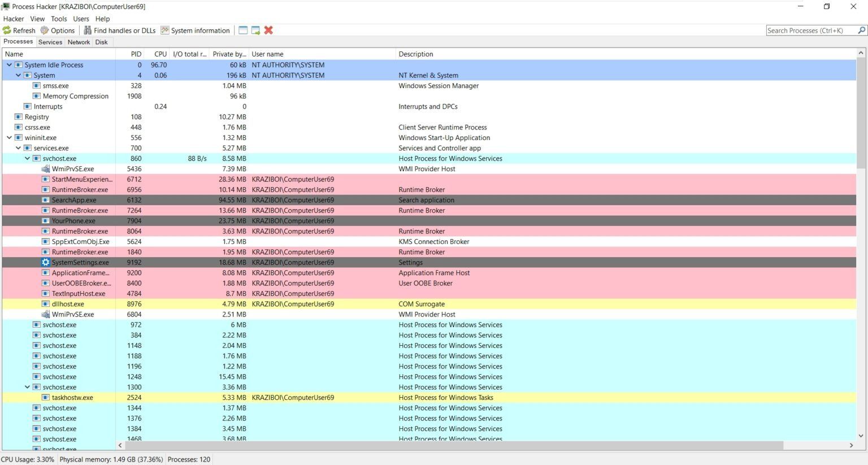Screen dimensions: 868x465
Task: Switch to the Network tab
Action: 79,42
